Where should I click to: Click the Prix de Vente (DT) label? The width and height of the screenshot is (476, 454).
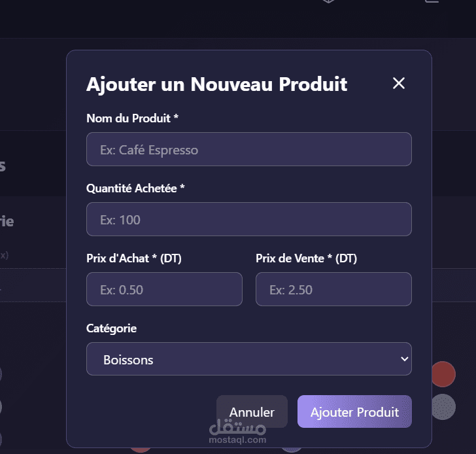[x=306, y=258]
